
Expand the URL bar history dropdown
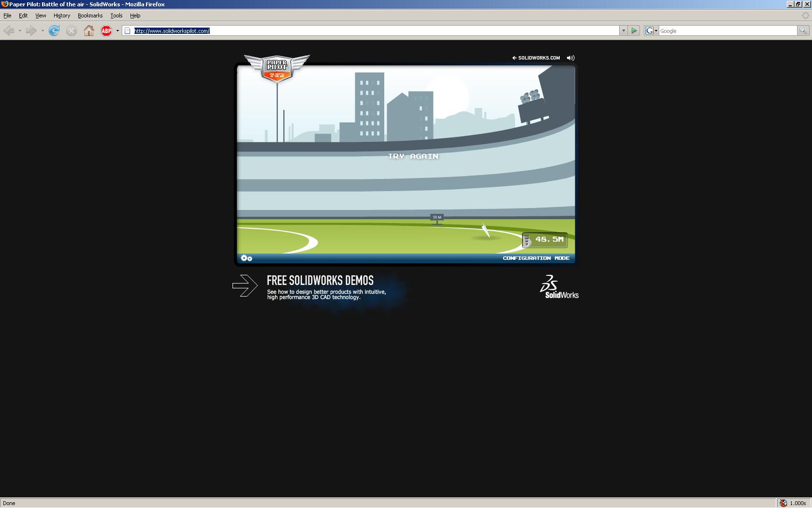[x=623, y=31]
